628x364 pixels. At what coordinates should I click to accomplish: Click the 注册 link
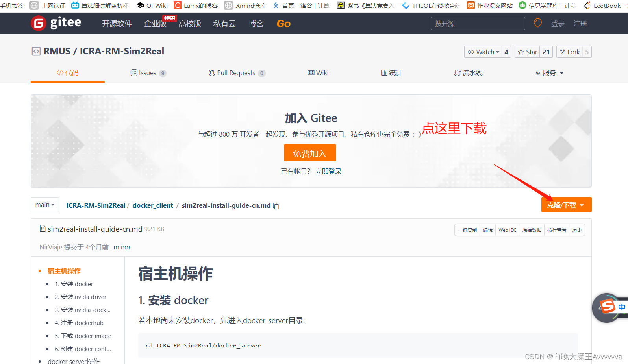pos(580,24)
